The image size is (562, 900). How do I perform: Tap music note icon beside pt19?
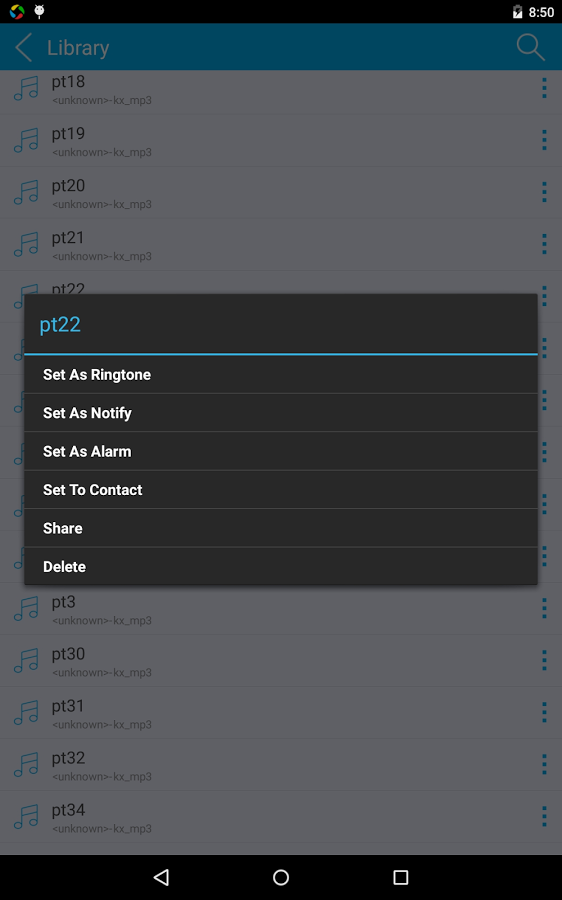(26, 140)
